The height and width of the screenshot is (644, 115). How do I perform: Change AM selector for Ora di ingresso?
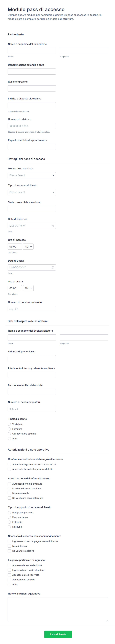point(28,246)
